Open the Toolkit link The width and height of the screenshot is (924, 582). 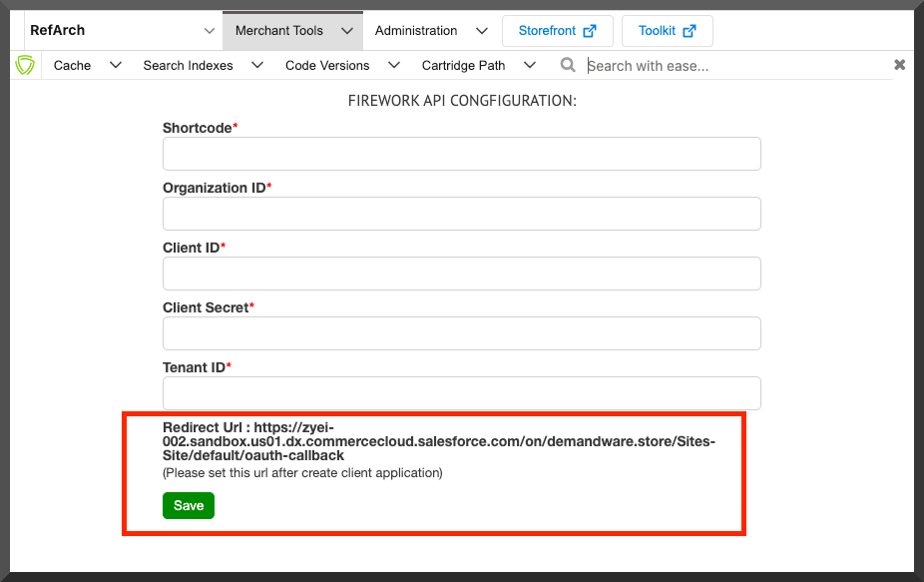668,31
